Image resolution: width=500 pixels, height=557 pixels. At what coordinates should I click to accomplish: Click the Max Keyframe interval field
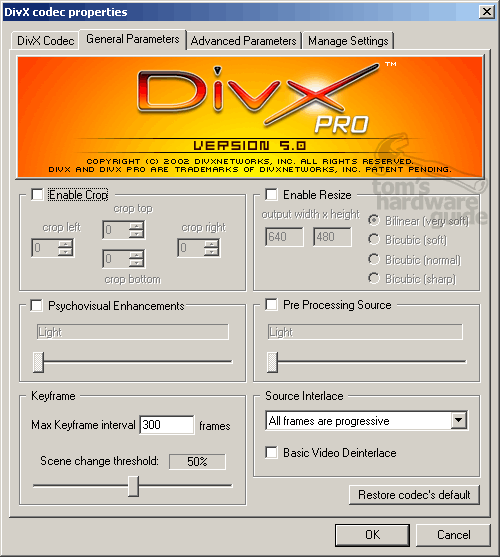pos(167,424)
